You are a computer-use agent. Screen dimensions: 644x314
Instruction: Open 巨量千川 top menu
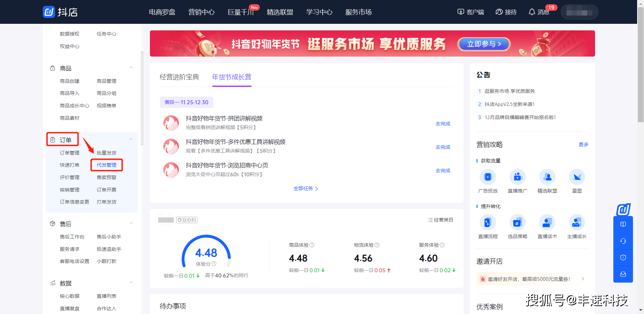tap(241, 12)
